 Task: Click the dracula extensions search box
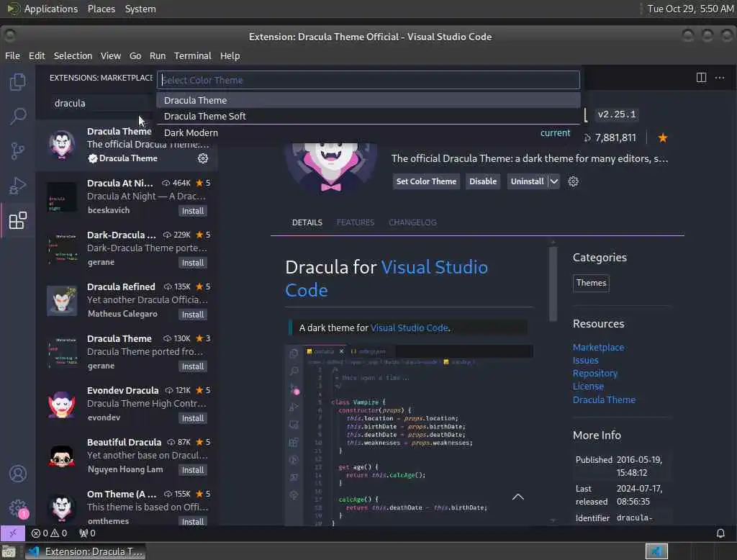click(x=101, y=103)
